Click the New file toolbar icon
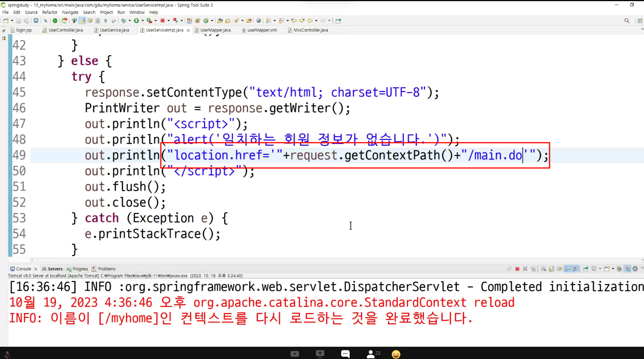Image resolution: width=644 pixels, height=359 pixels. [x=6, y=21]
